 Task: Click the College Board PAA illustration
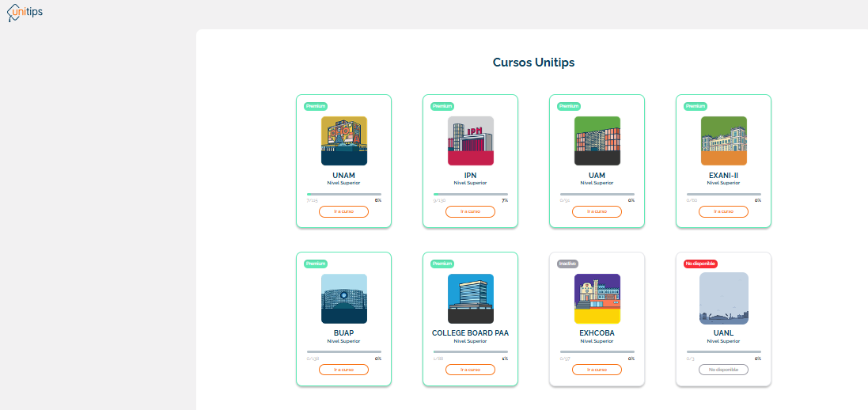[x=470, y=298]
